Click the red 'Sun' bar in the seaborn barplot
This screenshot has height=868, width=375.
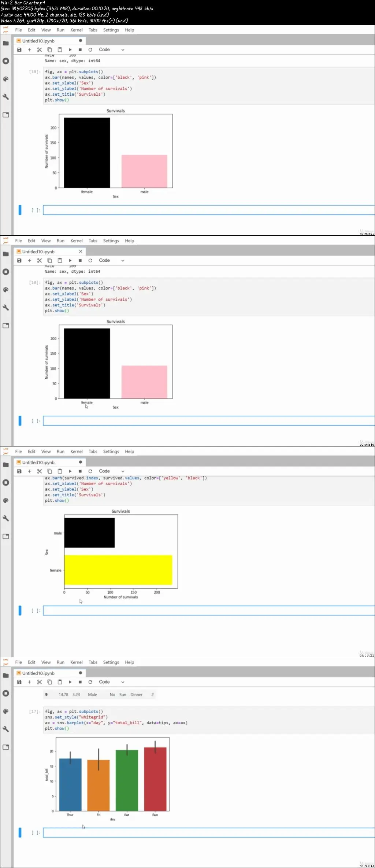155,779
